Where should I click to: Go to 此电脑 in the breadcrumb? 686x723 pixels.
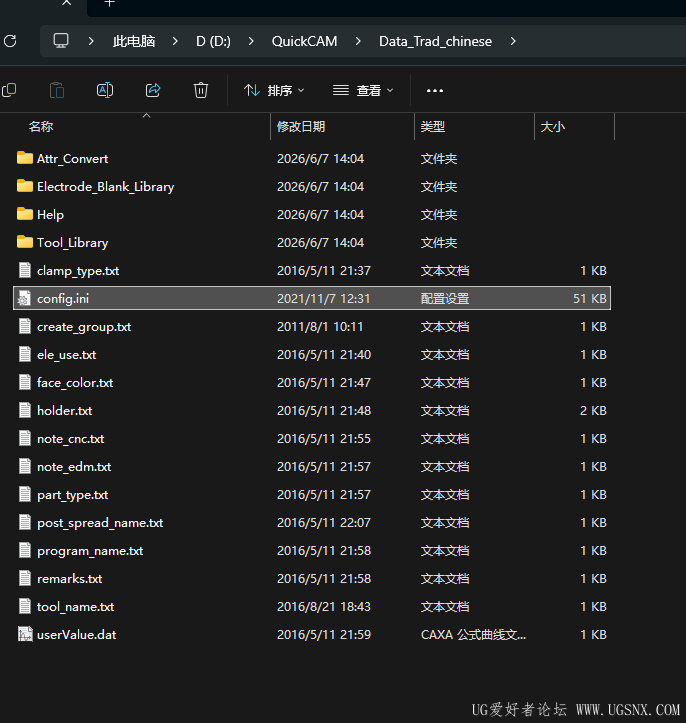point(134,41)
